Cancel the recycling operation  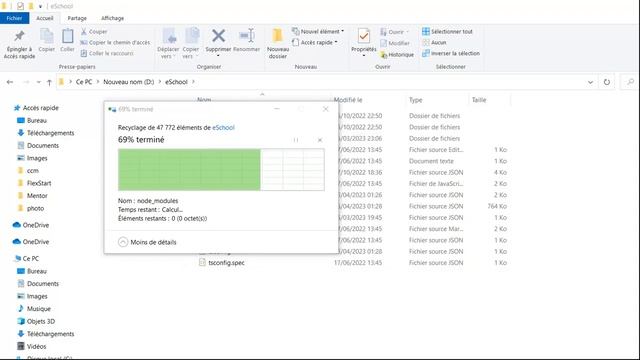(x=320, y=140)
